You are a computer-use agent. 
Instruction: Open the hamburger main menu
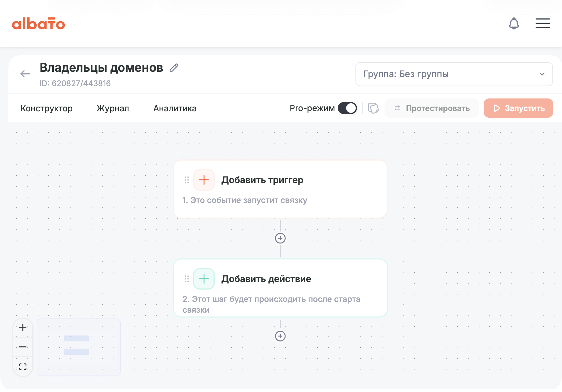[x=543, y=23]
